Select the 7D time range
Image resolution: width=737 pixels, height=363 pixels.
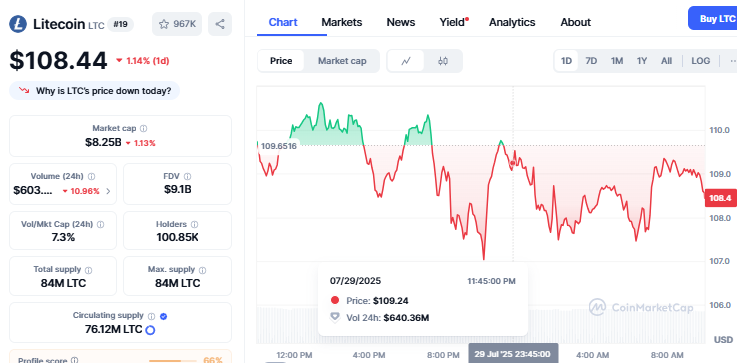pyautogui.click(x=591, y=61)
